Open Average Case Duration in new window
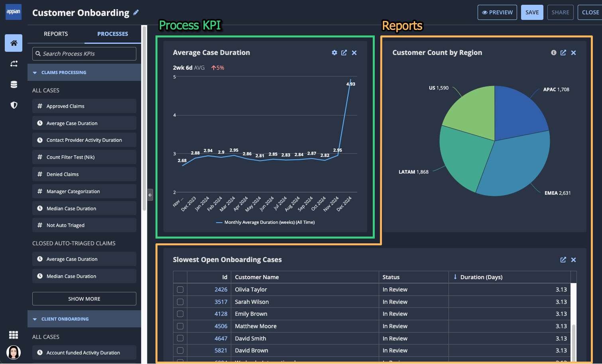The width and height of the screenshot is (602, 364). [x=344, y=53]
